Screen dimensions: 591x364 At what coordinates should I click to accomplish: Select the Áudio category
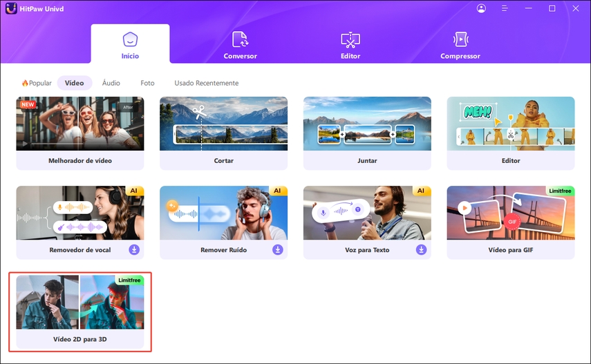111,83
